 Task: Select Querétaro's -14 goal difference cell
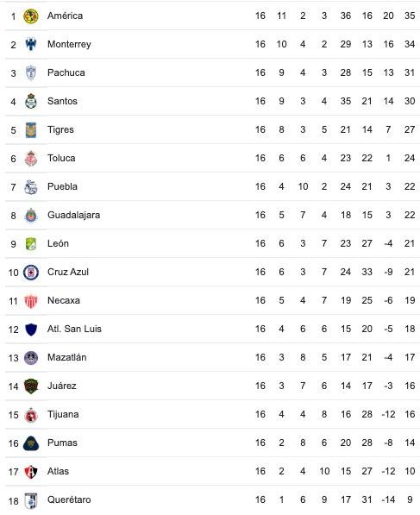388,499
